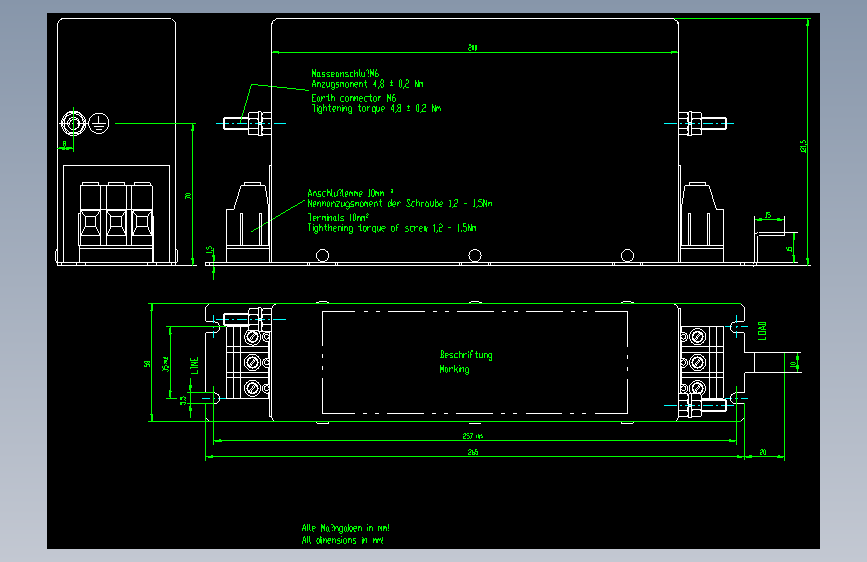Select the "265" overall length dimension
The image size is (867, 562).
tap(473, 452)
